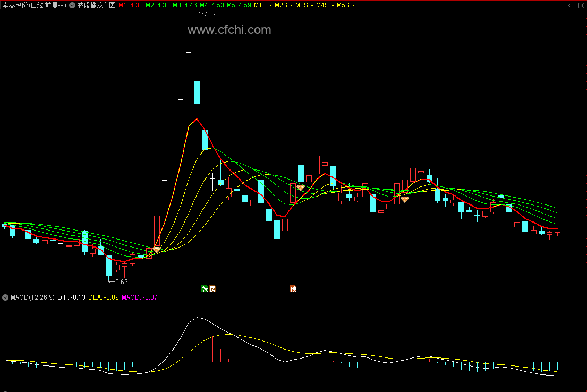Select the M4: 4.53 value
This screenshot has width=587, height=392.
tap(212, 5)
